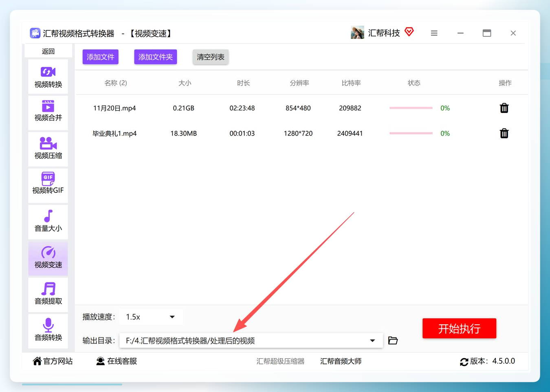
Task: Click the 名称 (2) column header
Action: (116, 83)
